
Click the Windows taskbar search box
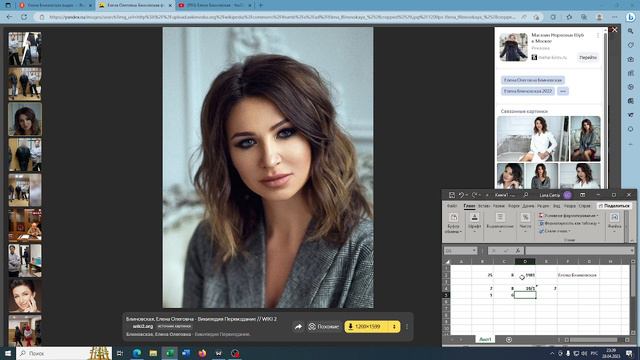[64, 353]
